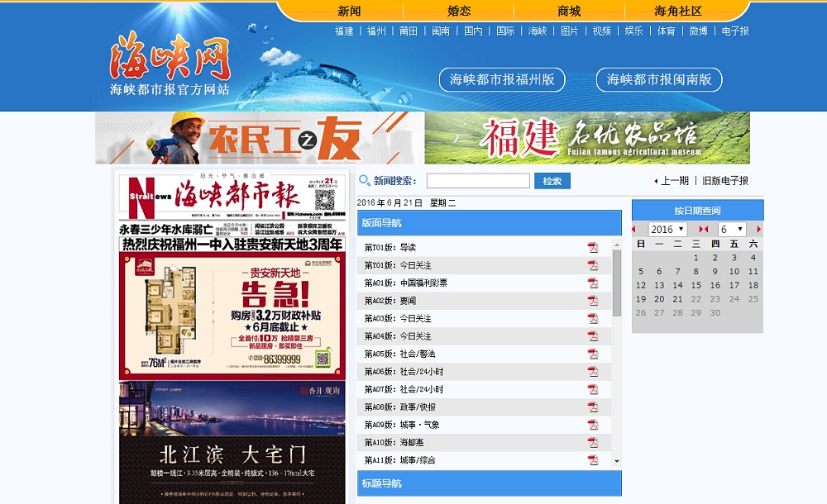This screenshot has height=504, width=827.
Task: Open PDF icon in 第A04版 row
Action: [x=593, y=336]
